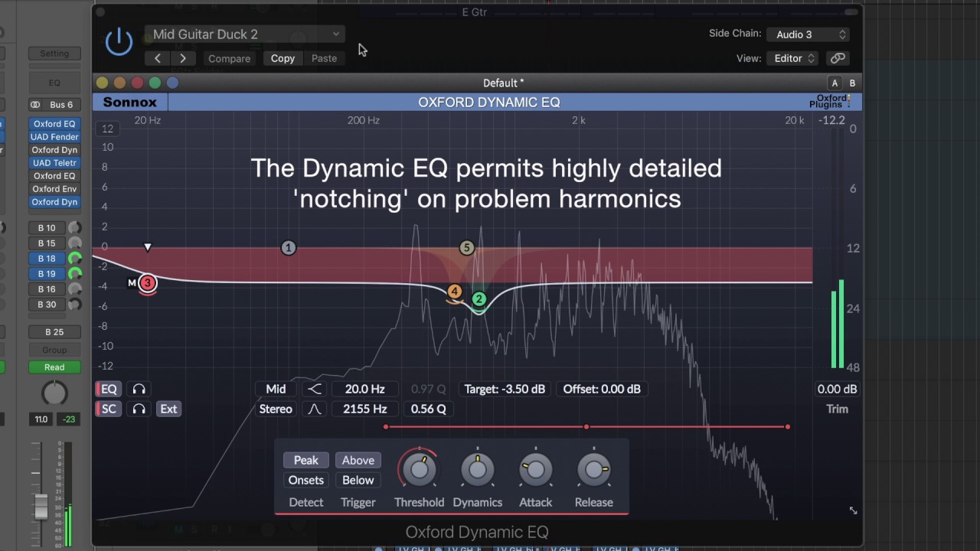Select EQ band node 1
The width and height of the screenshot is (980, 551).
[288, 247]
